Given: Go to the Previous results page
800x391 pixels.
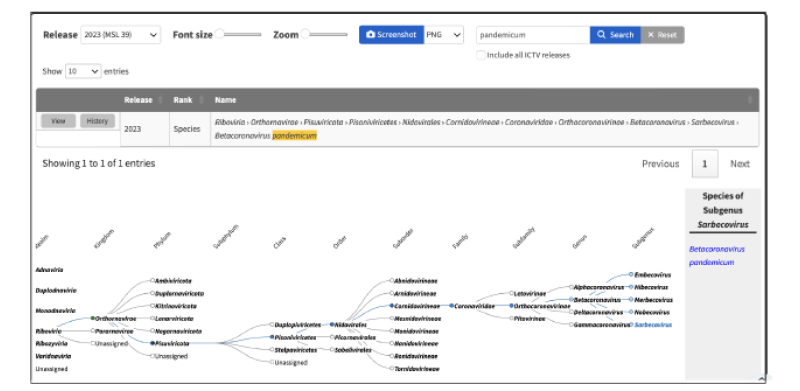Looking at the screenshot, I should [660, 164].
